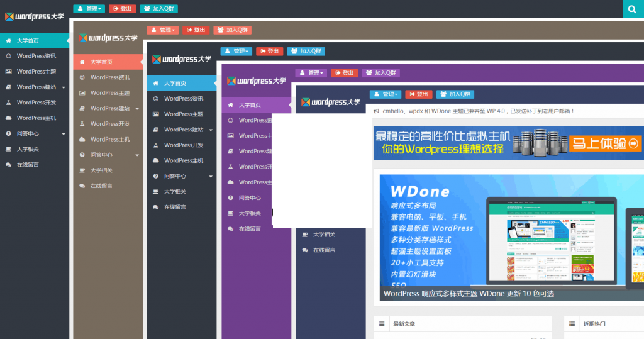The image size is (644, 339).
Task: Click home icon in outermost black theme sidebar
Action: (8, 41)
